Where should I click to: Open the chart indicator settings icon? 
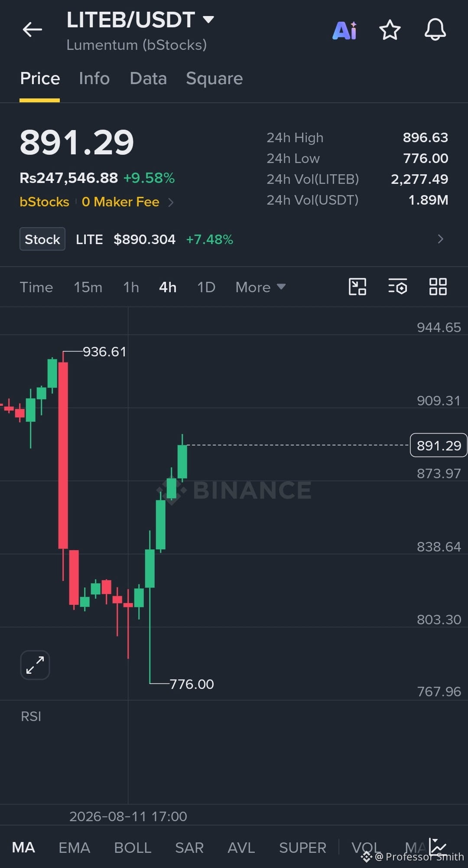[398, 287]
